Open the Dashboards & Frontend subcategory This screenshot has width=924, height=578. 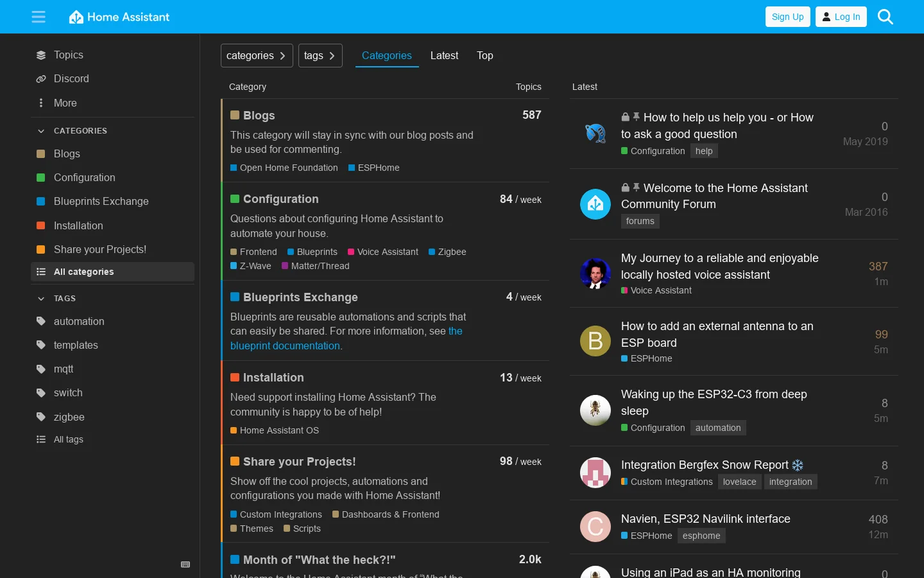386,514
